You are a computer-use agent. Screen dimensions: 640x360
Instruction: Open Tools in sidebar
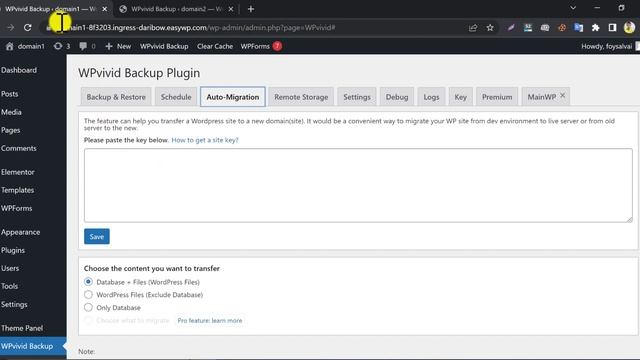coord(9,286)
